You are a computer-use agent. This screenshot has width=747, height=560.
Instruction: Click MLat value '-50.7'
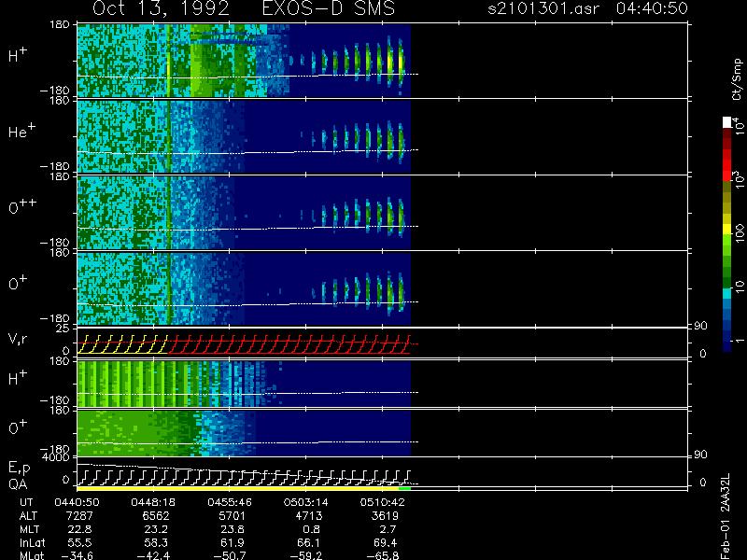coord(230,555)
